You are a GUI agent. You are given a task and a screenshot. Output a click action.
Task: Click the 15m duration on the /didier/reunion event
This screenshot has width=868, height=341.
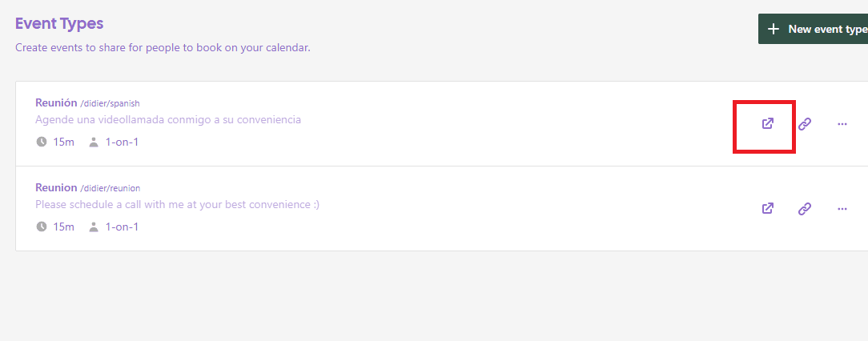coord(64,227)
